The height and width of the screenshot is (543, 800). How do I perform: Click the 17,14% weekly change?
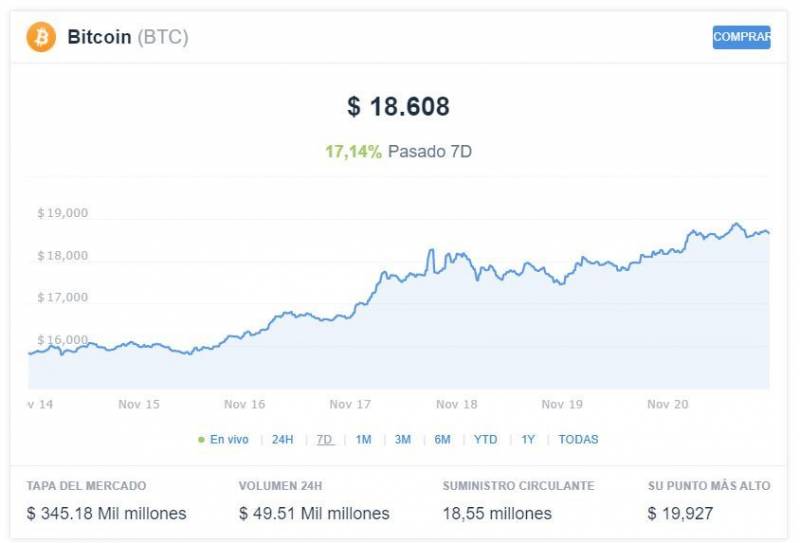pyautogui.click(x=353, y=152)
